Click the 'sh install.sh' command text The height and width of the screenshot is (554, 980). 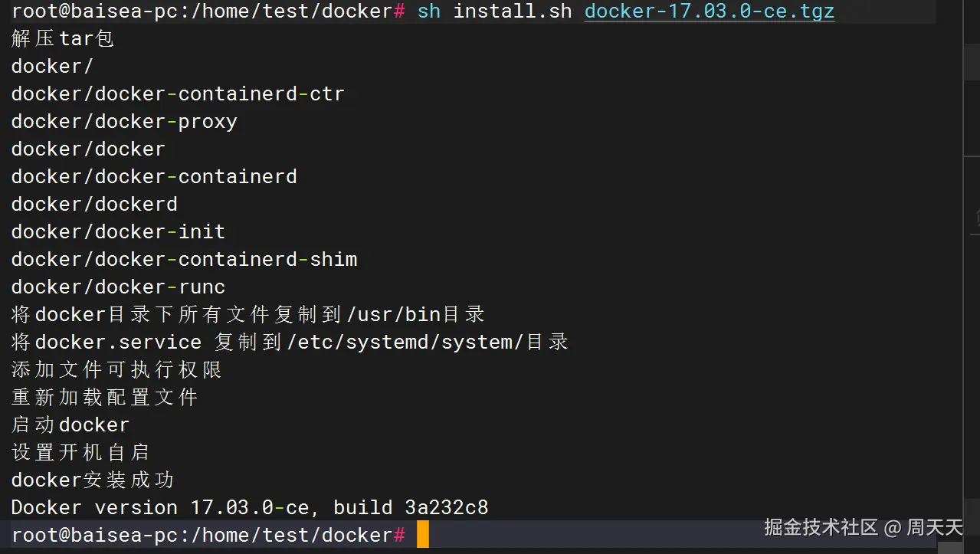[494, 11]
